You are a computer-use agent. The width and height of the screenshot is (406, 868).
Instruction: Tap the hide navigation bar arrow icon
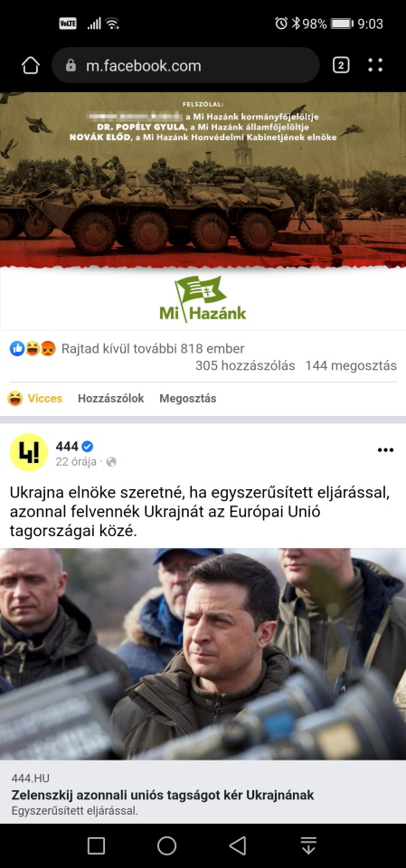click(308, 845)
